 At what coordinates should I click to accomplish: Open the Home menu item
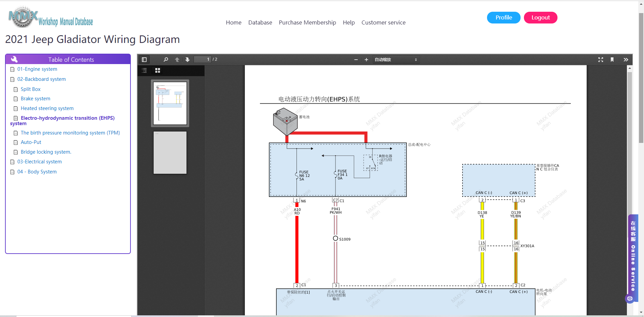coord(234,22)
